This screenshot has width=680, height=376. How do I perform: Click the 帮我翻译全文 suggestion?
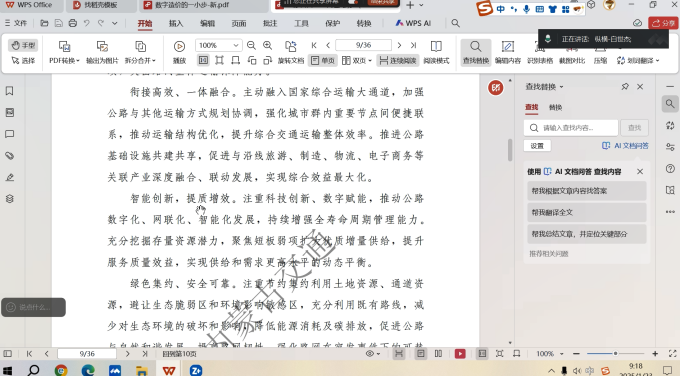click(x=586, y=213)
